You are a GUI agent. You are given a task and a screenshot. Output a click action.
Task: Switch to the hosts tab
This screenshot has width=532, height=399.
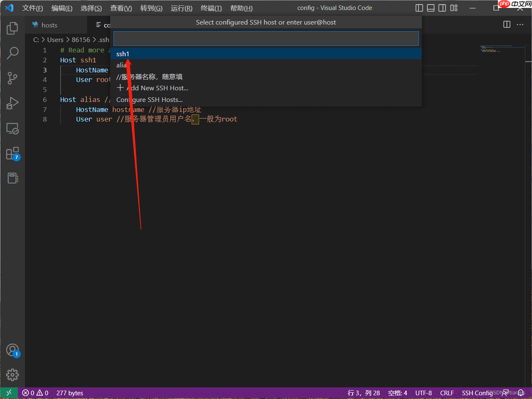49,25
